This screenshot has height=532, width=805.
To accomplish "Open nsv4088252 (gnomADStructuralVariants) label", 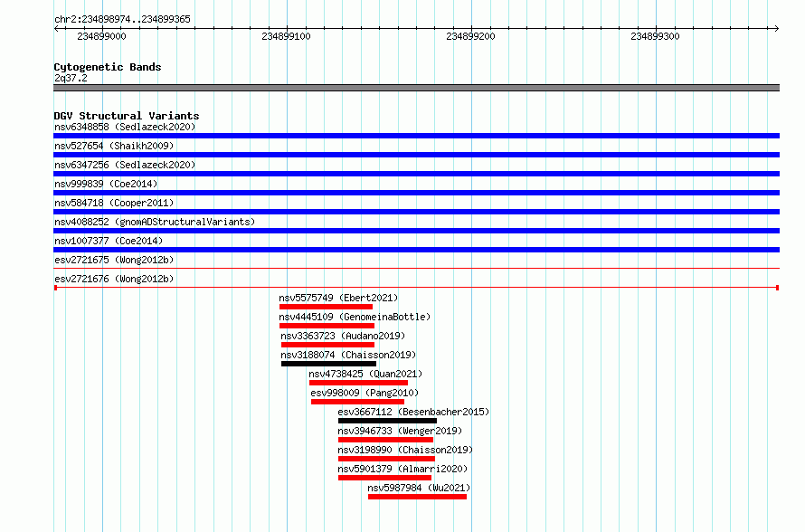I will tap(155, 222).
